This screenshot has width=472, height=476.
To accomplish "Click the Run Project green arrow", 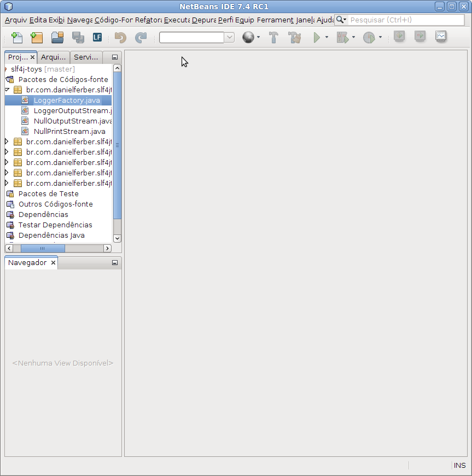I will (317, 37).
